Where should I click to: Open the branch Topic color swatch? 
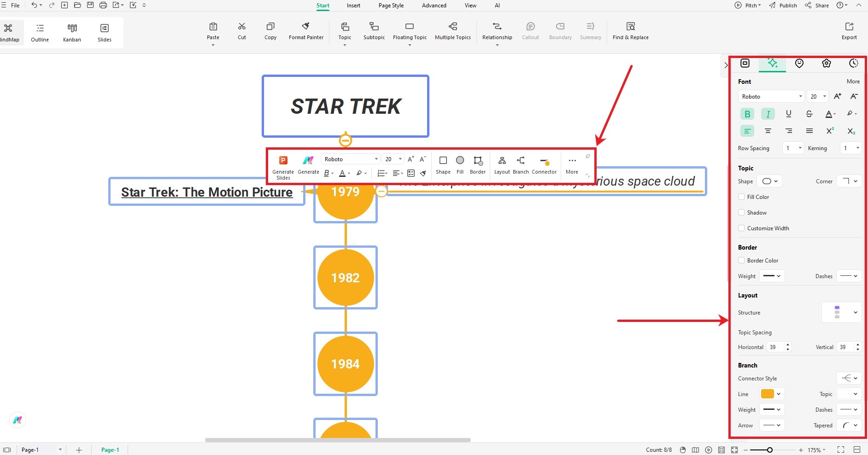click(849, 394)
